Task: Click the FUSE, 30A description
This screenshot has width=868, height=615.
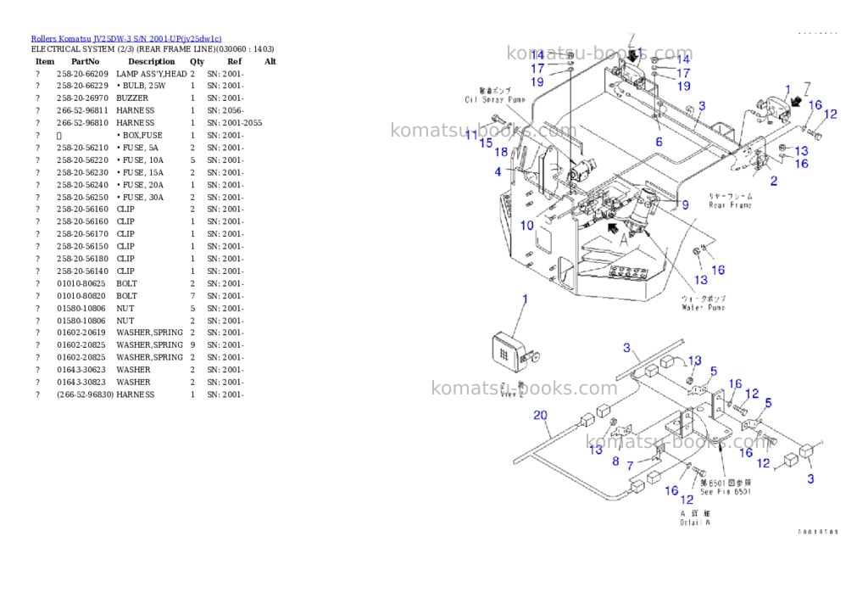Action: click(140, 198)
